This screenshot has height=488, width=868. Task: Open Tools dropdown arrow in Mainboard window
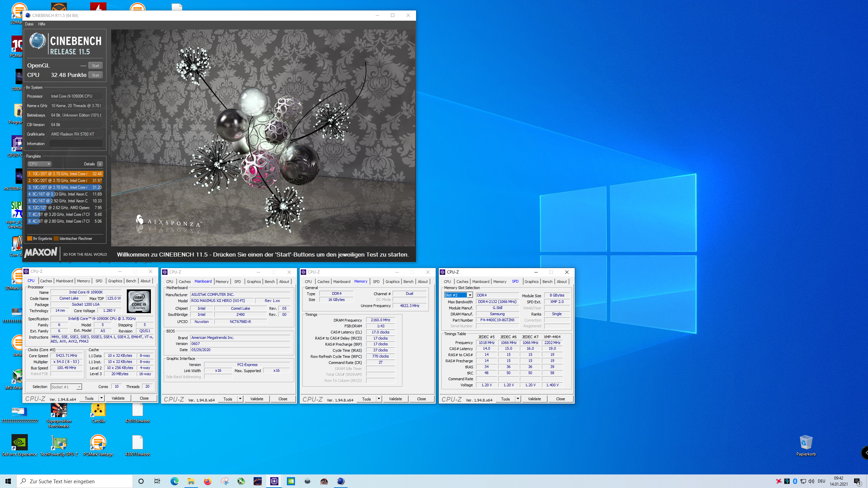[240, 399]
